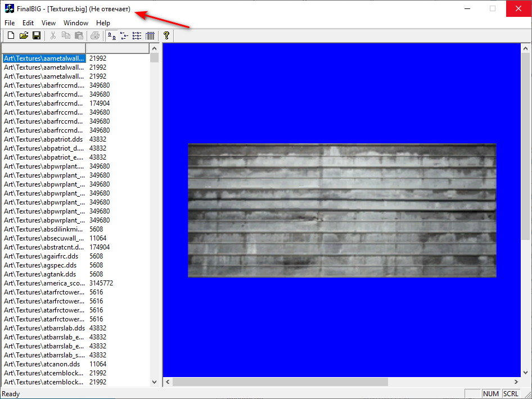Click Ready text in status bar
The image size is (532, 399).
point(11,393)
